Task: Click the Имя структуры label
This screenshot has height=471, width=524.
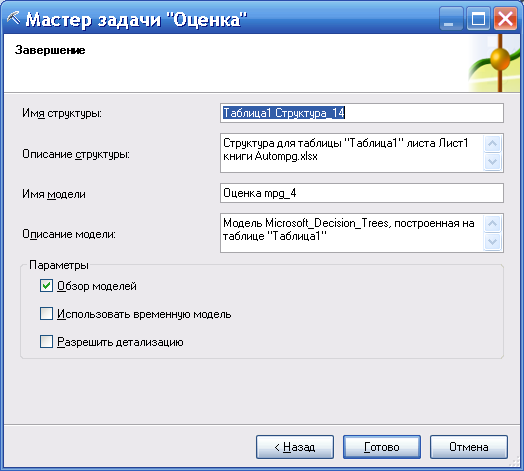Action: (62, 113)
